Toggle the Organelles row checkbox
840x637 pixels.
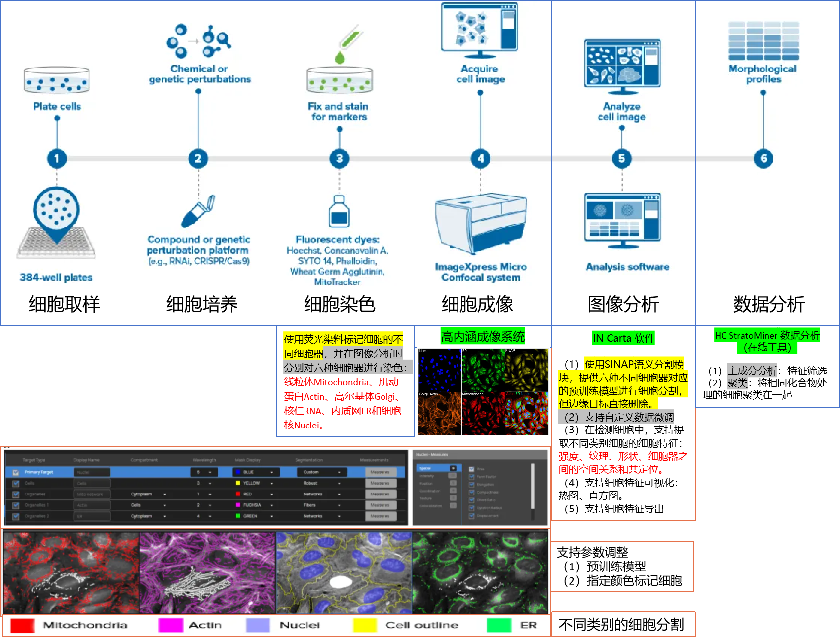(16, 495)
